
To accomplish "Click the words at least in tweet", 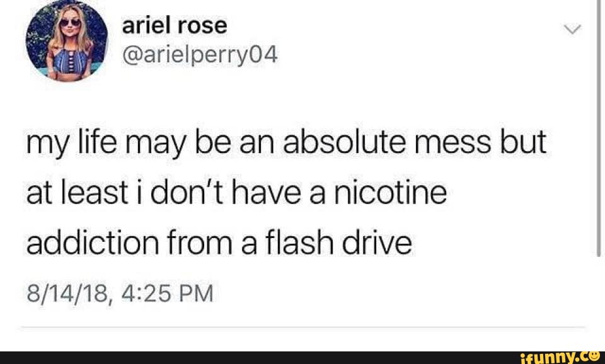I will (x=77, y=193).
